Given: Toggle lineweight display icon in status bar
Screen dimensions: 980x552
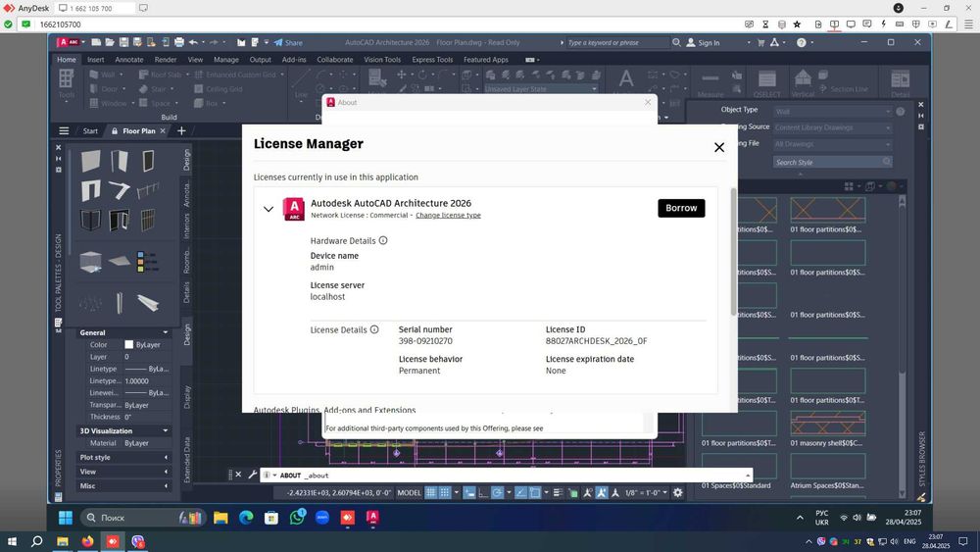Looking at the screenshot, I should pyautogui.click(x=559, y=492).
